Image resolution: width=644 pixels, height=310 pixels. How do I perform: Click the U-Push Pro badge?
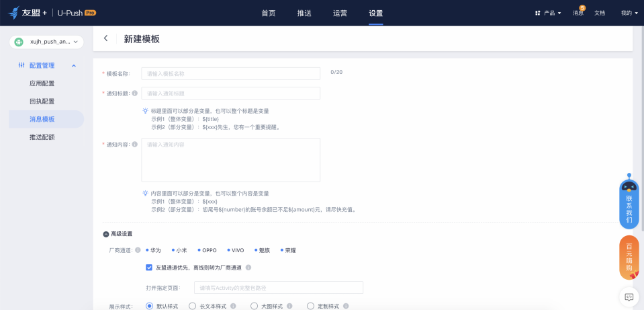[x=90, y=13]
